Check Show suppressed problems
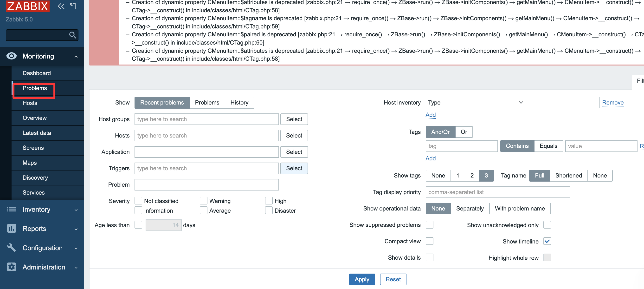 (x=430, y=225)
